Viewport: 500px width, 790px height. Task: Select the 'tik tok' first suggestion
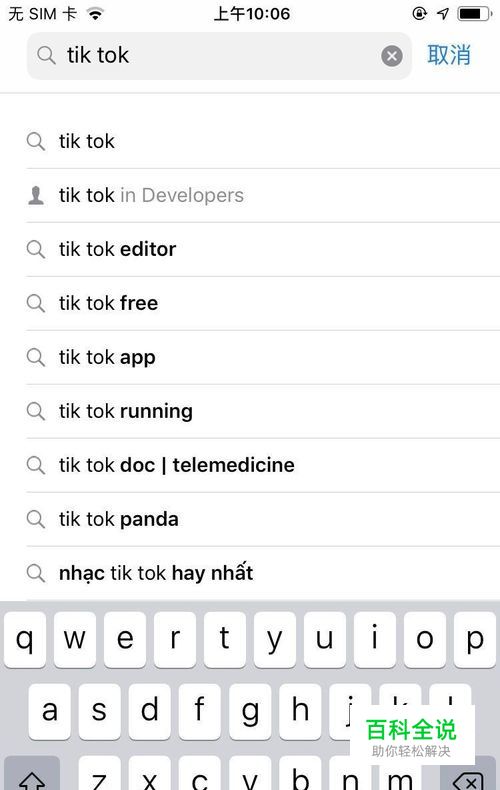click(x=263, y=142)
